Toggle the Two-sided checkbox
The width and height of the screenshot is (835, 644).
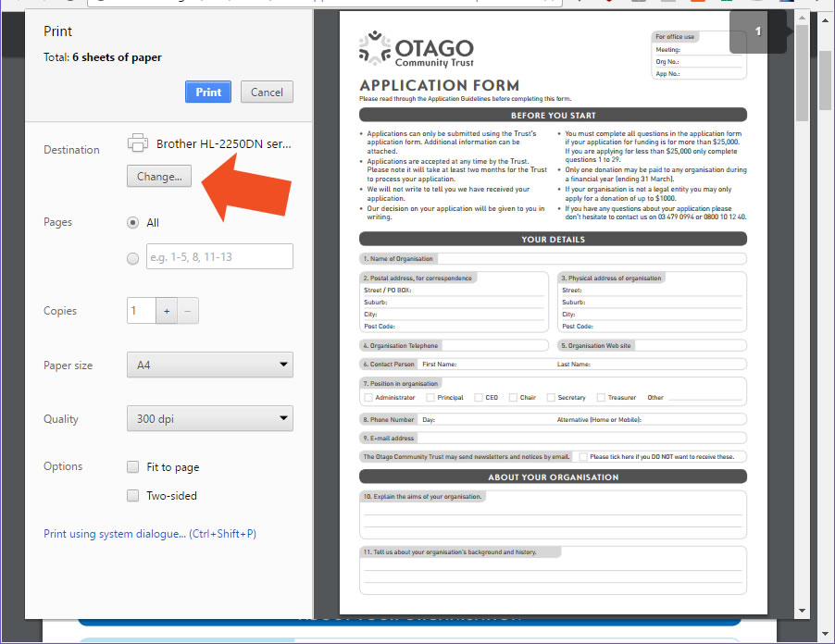133,496
